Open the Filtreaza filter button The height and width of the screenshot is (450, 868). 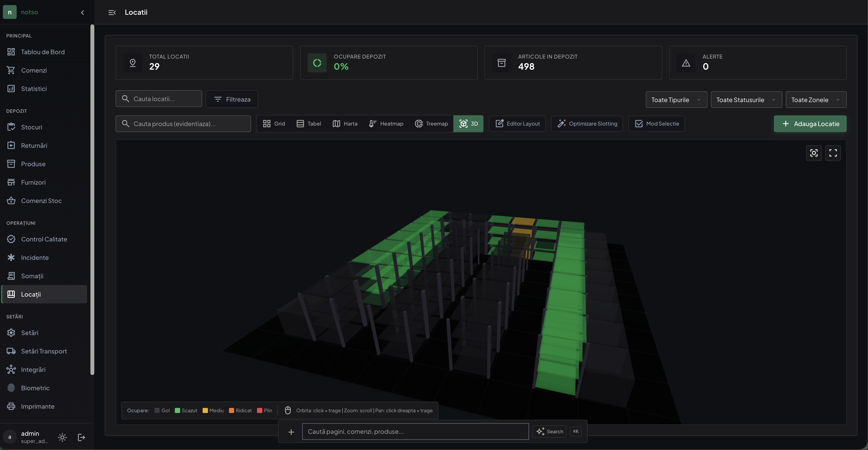coord(232,99)
